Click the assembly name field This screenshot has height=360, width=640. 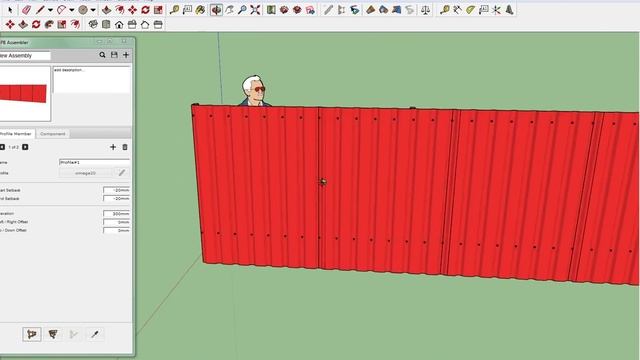point(25,56)
